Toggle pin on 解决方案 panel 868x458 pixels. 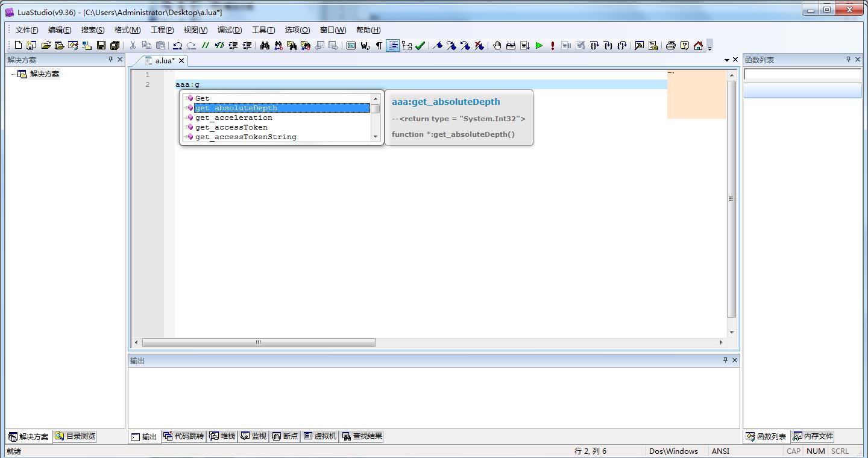110,59
